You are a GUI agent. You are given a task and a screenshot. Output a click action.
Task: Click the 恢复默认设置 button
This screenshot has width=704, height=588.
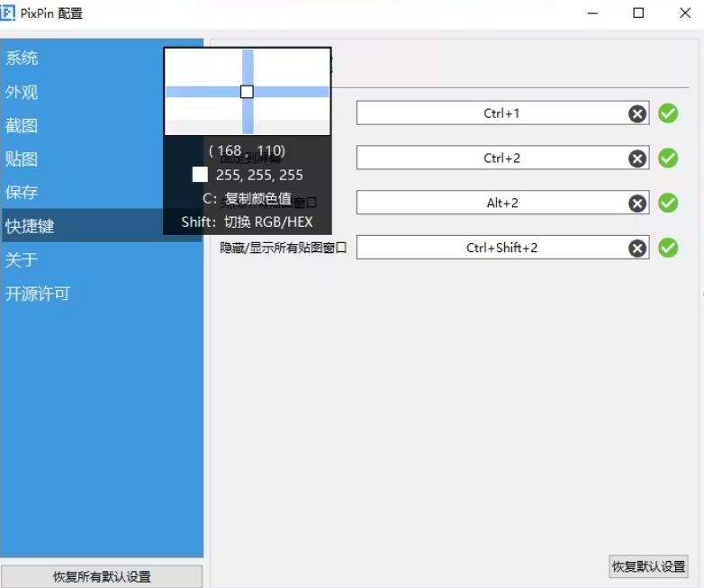tap(648, 566)
